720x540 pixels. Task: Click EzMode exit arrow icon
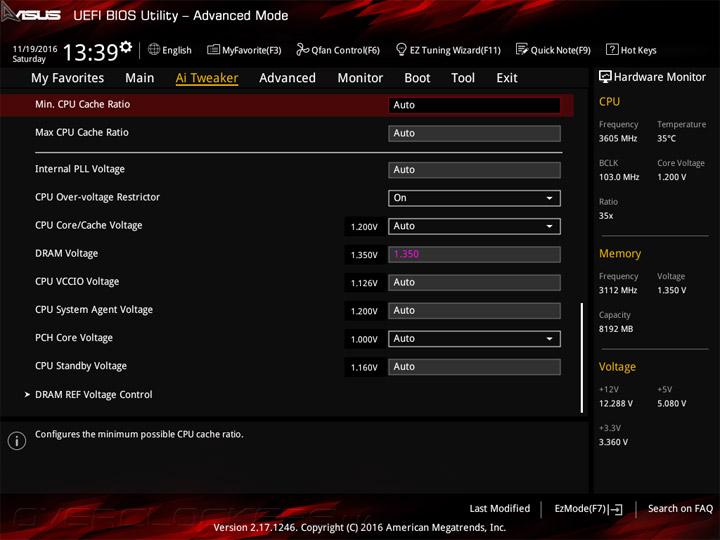tap(616, 509)
